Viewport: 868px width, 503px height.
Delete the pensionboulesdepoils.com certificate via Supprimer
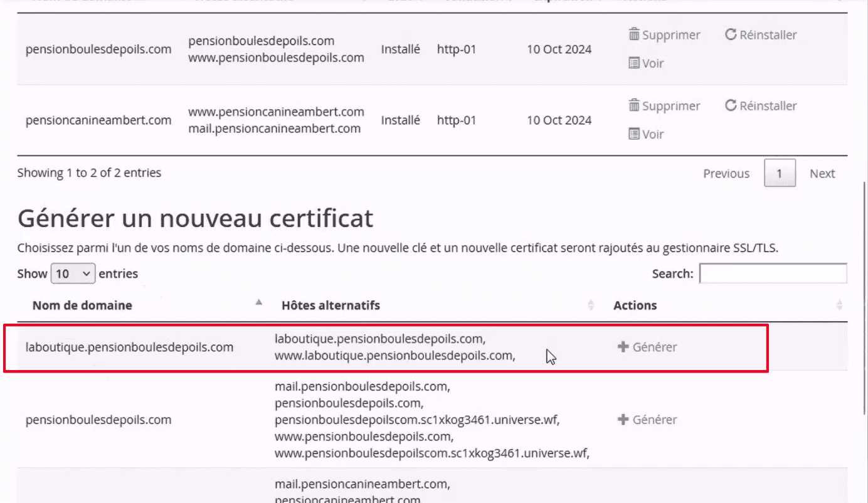click(664, 35)
